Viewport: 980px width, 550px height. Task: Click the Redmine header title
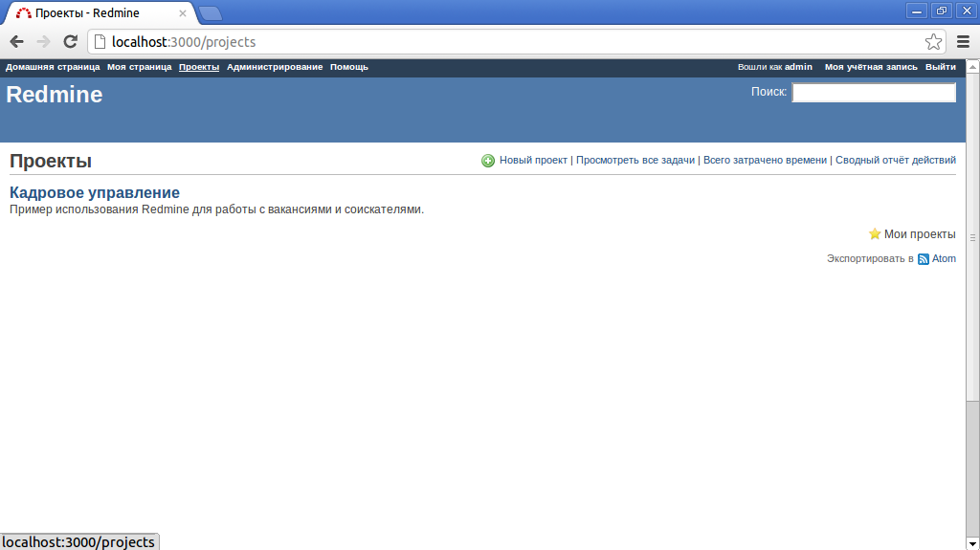point(55,95)
